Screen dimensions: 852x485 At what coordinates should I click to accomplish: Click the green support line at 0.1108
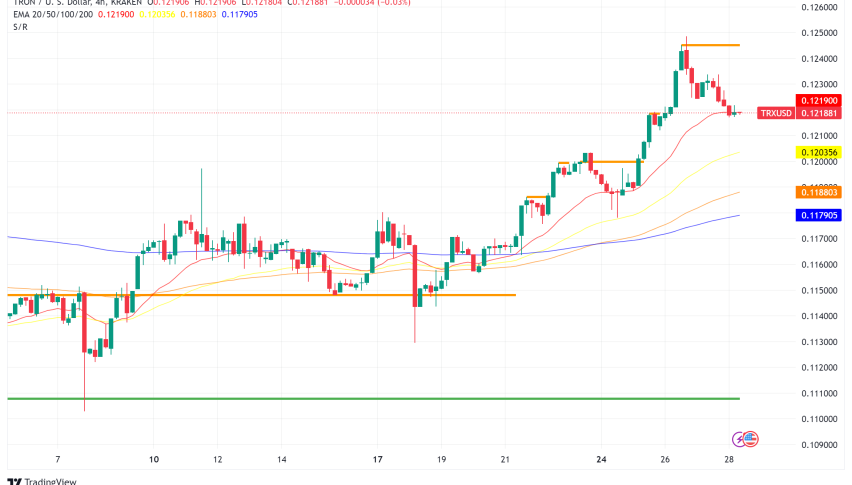pos(300,398)
